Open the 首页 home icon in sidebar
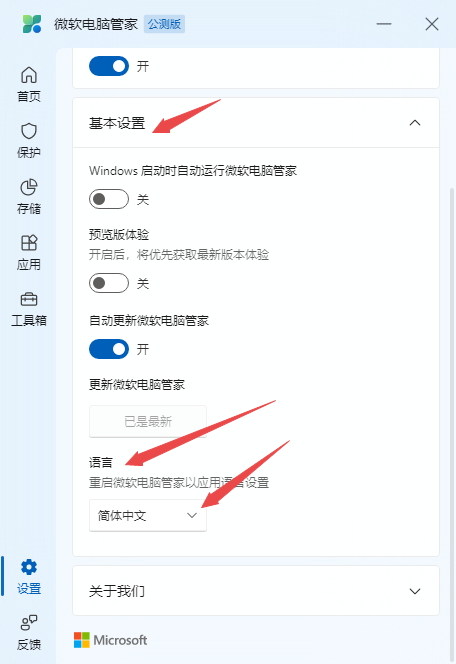The width and height of the screenshot is (456, 664). (29, 75)
